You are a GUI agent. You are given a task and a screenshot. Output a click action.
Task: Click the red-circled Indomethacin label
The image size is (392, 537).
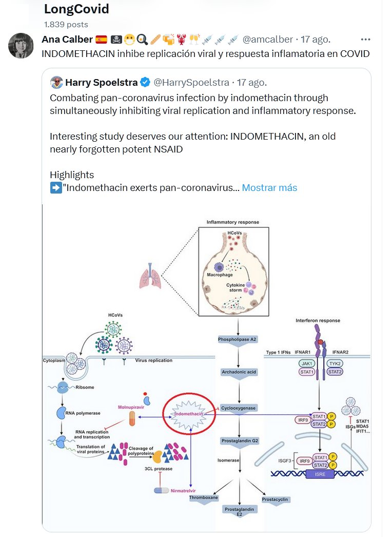189,413
